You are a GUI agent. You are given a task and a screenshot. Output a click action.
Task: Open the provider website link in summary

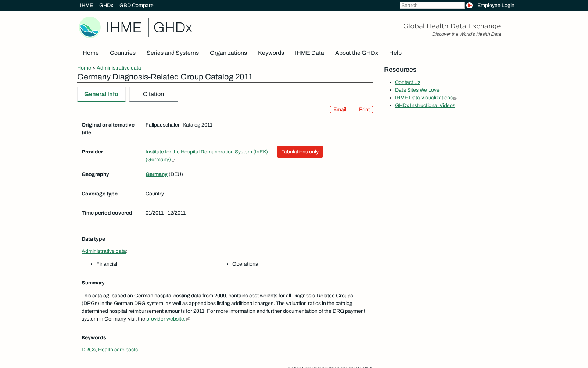click(x=166, y=319)
